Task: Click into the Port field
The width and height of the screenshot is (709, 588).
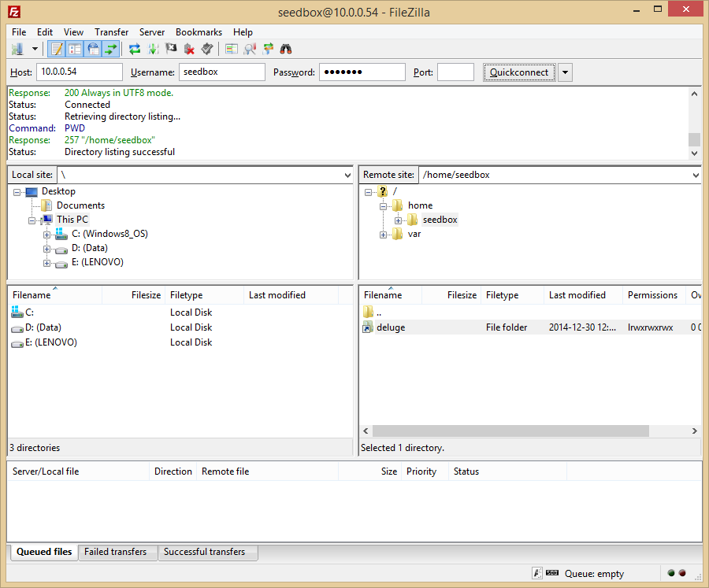Action: click(x=456, y=72)
